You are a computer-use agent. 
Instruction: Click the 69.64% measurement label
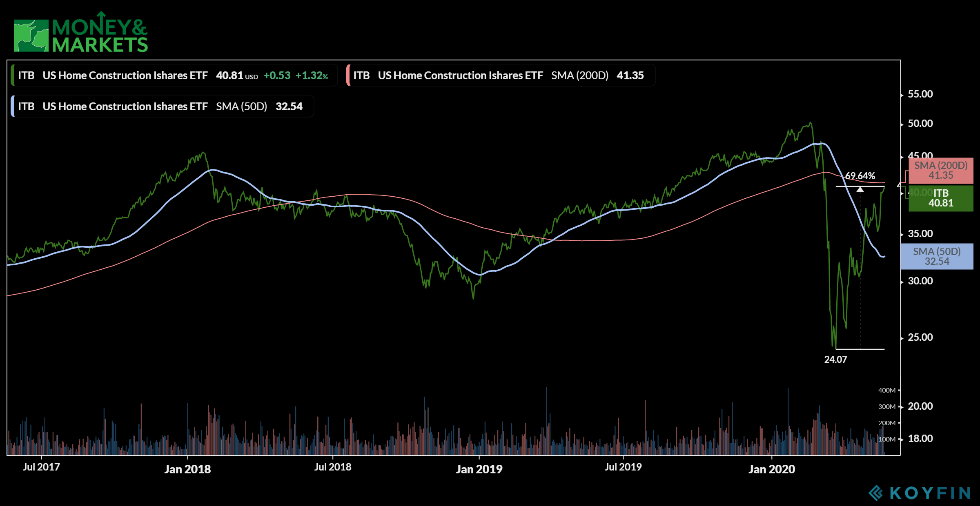tap(860, 176)
